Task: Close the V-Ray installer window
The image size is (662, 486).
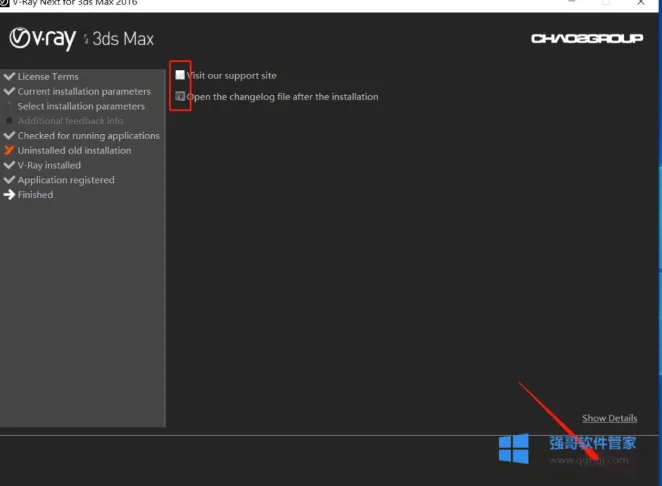Action: pos(640,3)
